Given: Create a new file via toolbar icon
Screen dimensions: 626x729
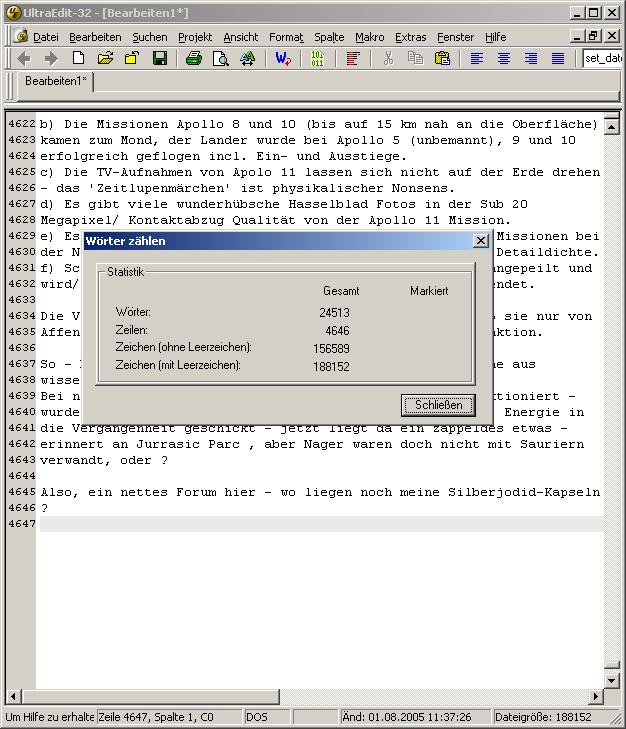Looking at the screenshot, I should (x=78, y=59).
